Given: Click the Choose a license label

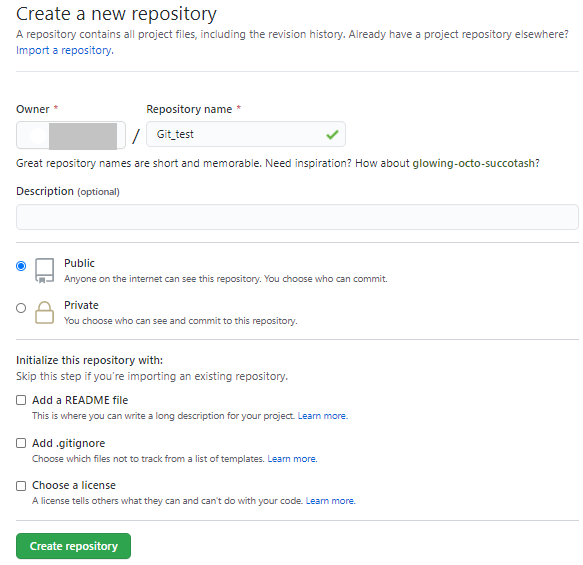Looking at the screenshot, I should click(74, 485).
